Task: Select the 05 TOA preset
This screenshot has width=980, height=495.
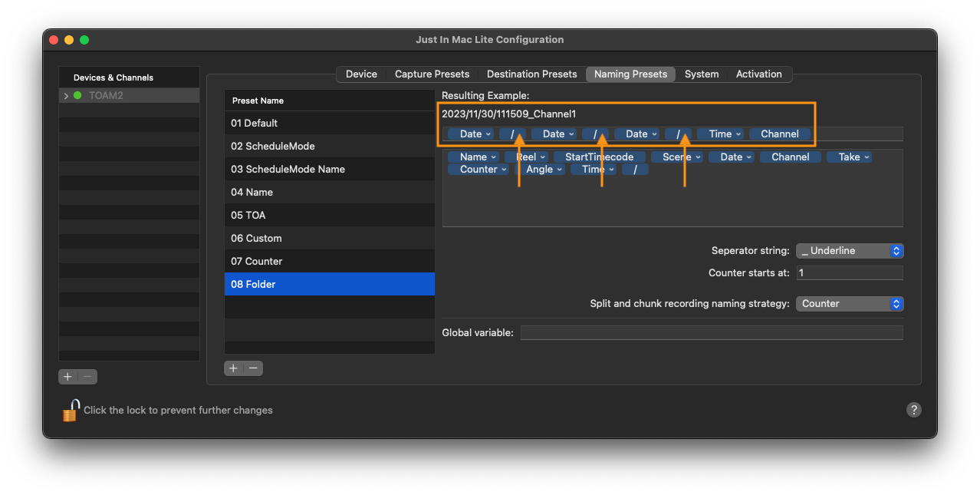Action: click(x=330, y=215)
